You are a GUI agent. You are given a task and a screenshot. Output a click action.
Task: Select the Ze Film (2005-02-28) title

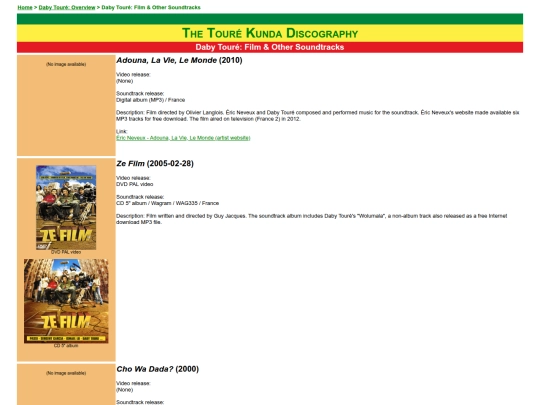click(x=155, y=164)
